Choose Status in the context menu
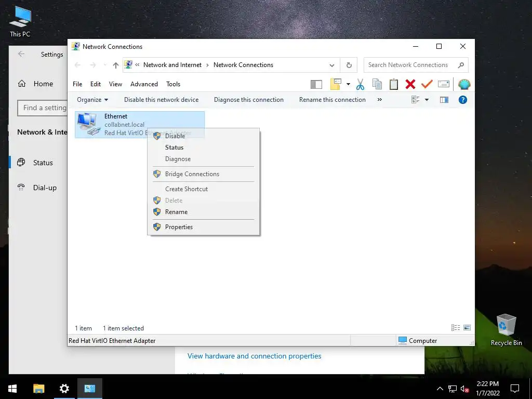Image resolution: width=532 pixels, height=399 pixels. [x=204, y=148]
